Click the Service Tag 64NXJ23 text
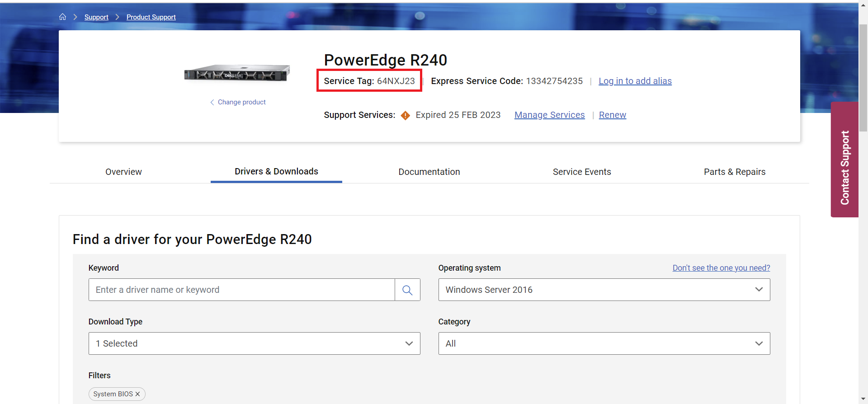868x404 pixels. pos(369,81)
